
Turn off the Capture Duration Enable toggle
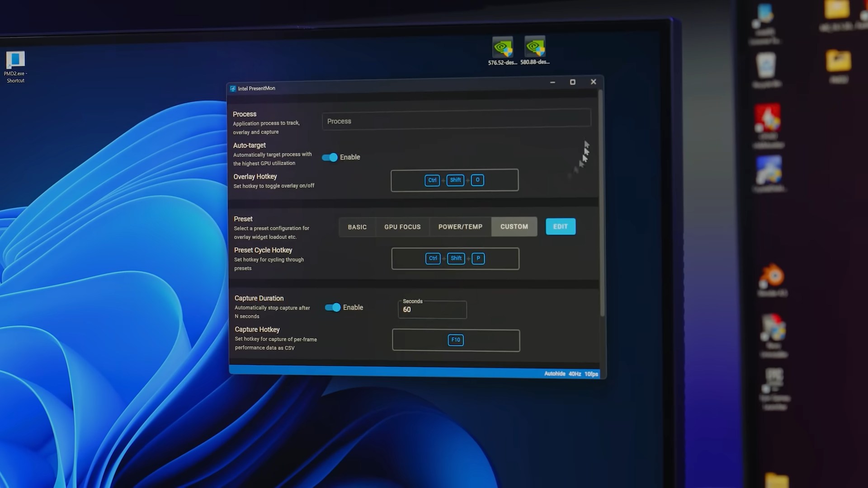click(x=333, y=308)
